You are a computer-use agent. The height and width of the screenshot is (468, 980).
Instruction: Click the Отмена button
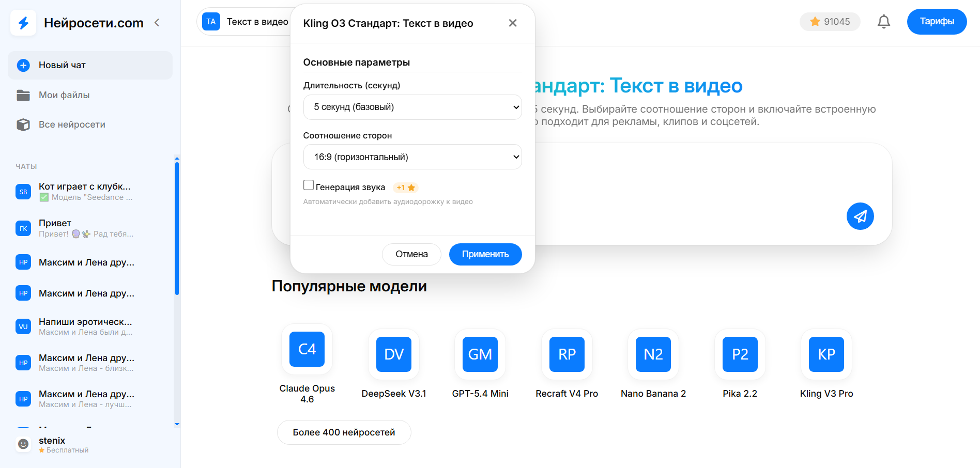(x=411, y=254)
